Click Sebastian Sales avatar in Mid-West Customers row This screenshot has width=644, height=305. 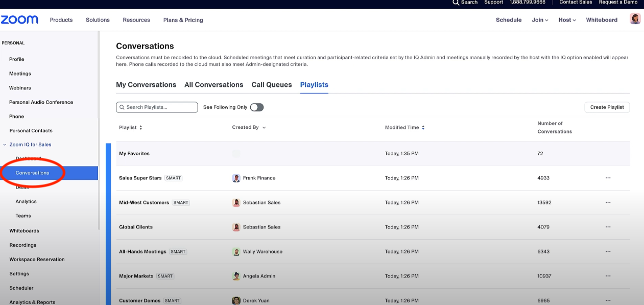(236, 202)
